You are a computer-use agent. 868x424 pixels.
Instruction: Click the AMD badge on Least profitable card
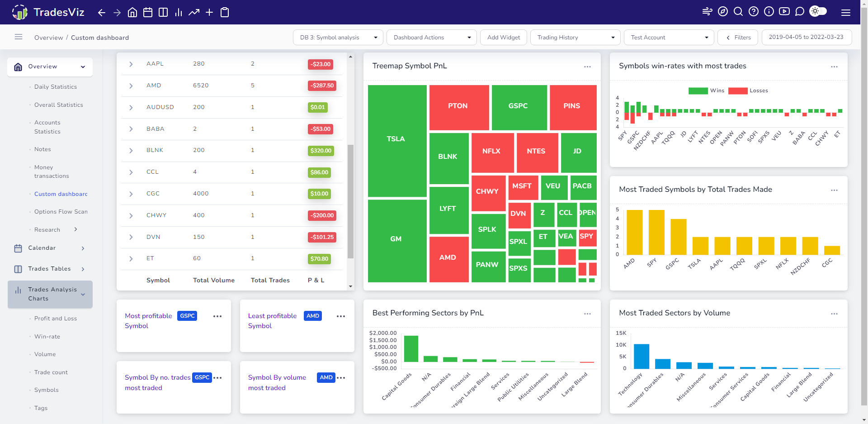313,316
